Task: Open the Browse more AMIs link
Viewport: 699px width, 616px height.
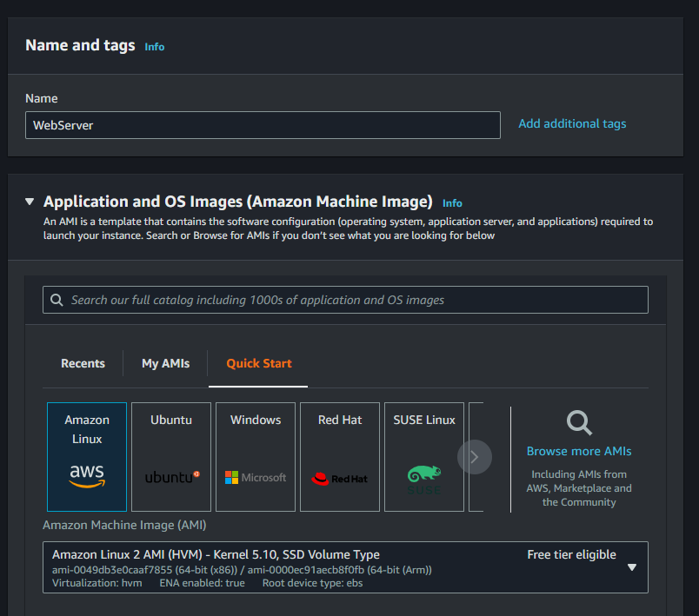Action: (x=579, y=451)
